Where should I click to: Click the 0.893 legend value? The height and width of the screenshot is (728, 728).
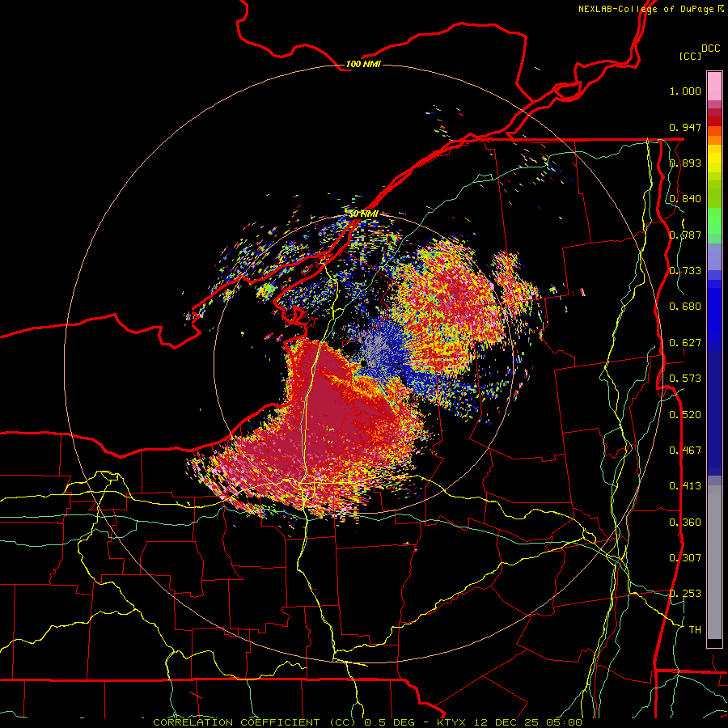tap(685, 163)
